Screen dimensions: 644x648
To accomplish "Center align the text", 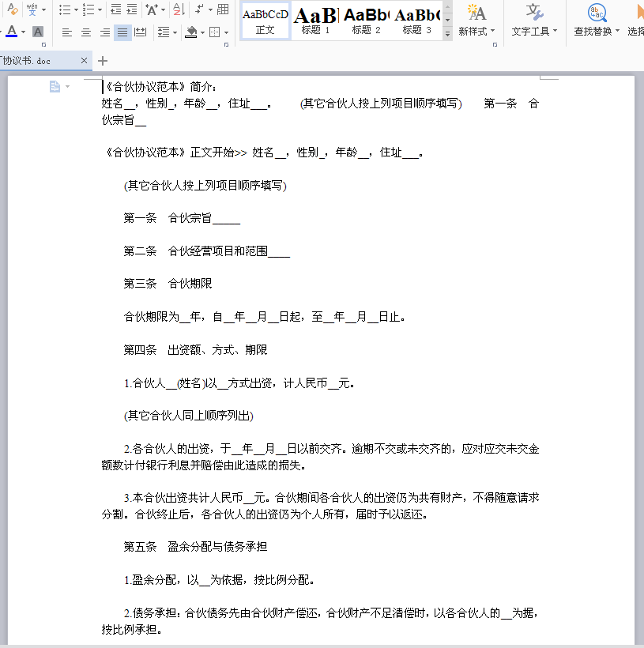I will point(86,32).
